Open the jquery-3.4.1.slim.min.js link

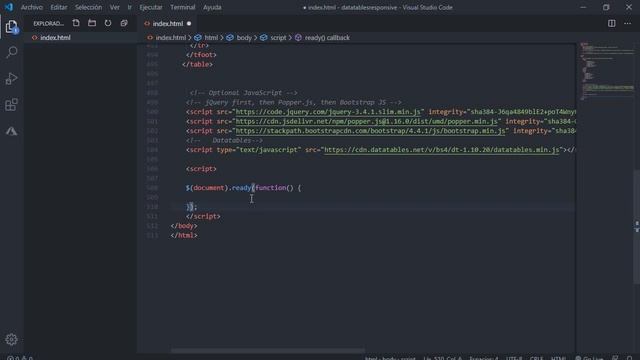[328, 112]
